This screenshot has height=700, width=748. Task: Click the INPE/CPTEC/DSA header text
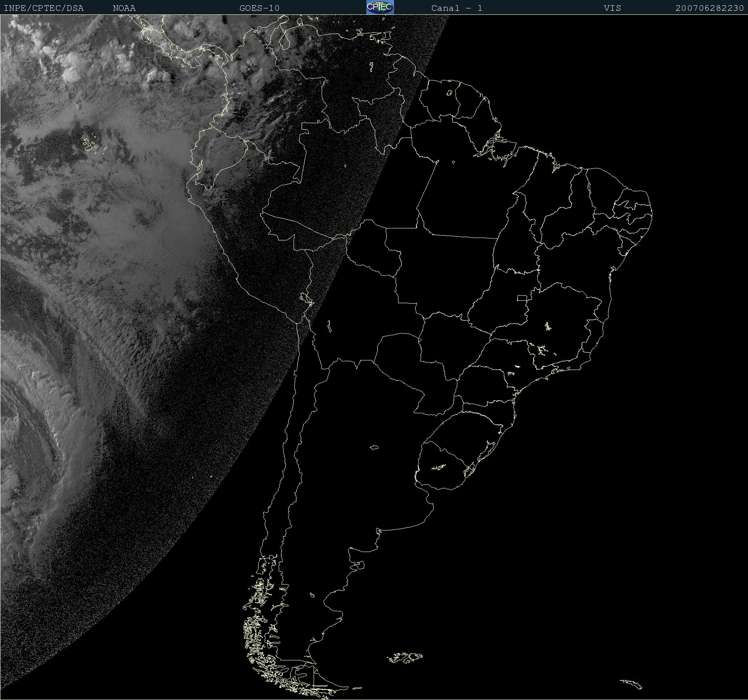coord(44,8)
